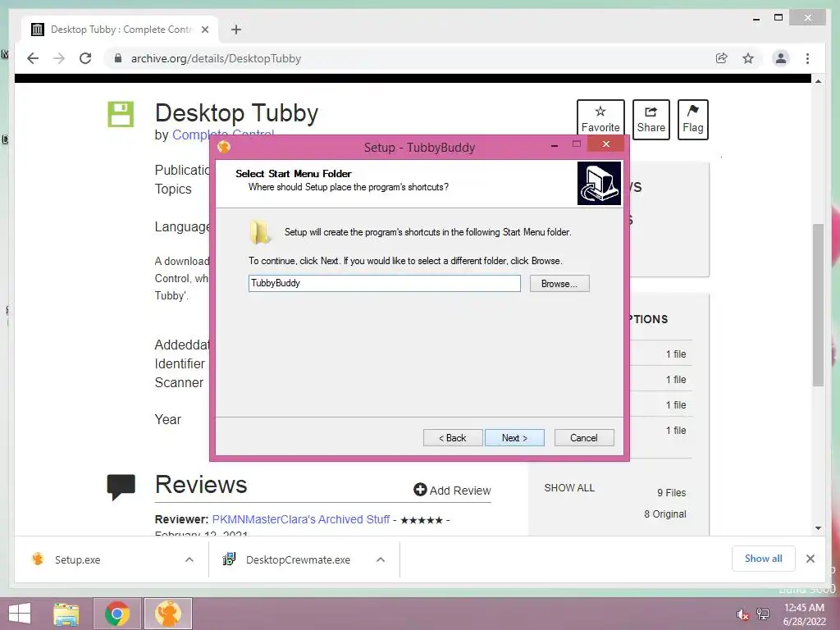Click the page vertical scrollbar thumb
This screenshot has height=630, width=840.
coord(818,304)
